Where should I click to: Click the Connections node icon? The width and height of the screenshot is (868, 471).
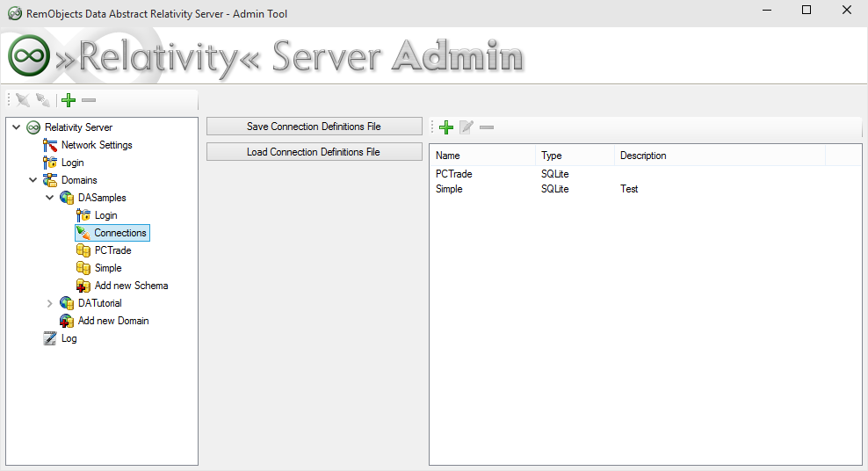coord(83,233)
